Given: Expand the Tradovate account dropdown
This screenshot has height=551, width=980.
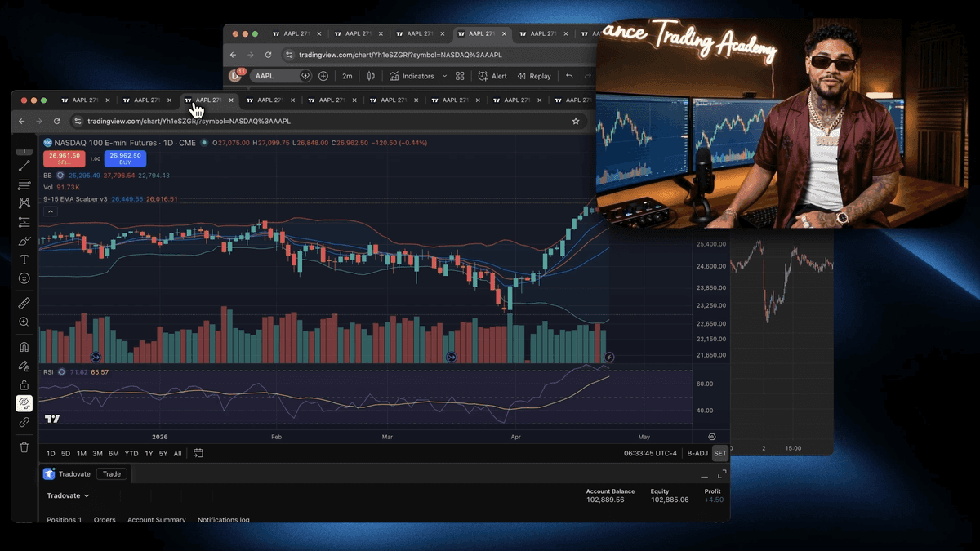Looking at the screenshot, I should pyautogui.click(x=68, y=495).
